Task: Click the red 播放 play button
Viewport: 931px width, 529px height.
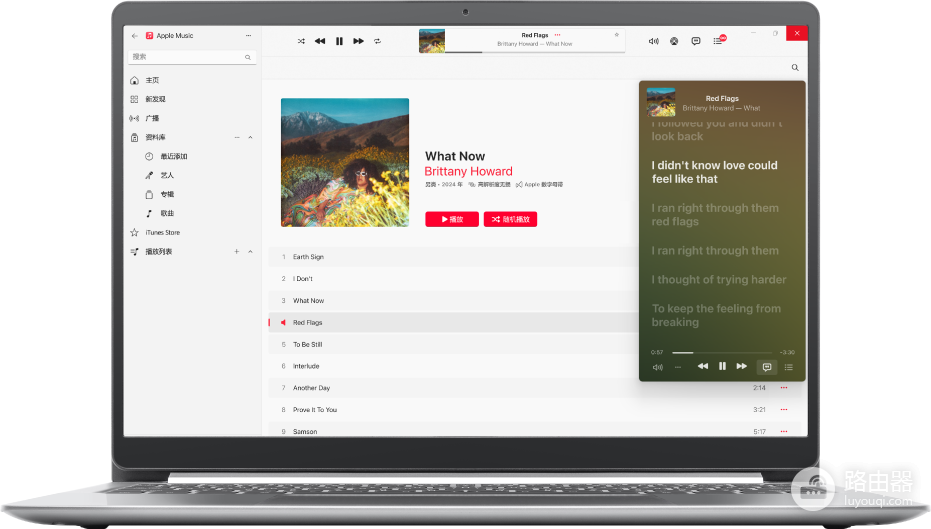Action: (452, 219)
